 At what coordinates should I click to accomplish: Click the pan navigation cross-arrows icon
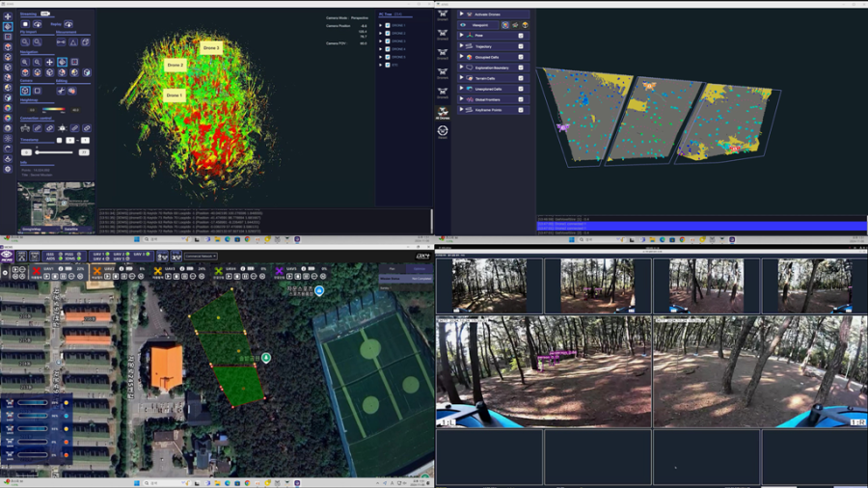click(x=49, y=62)
